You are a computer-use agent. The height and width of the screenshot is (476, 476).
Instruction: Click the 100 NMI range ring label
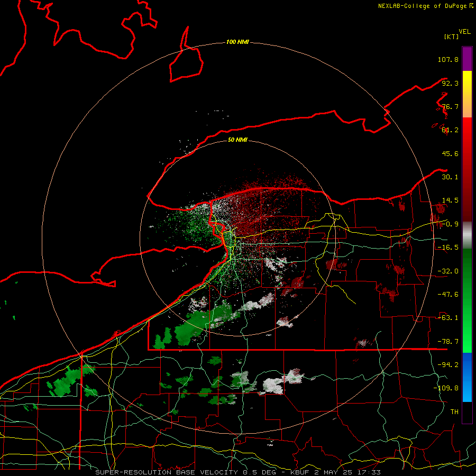(237, 42)
